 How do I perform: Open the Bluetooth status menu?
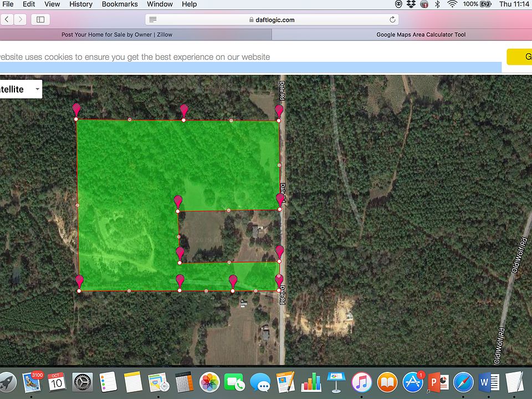(x=437, y=4)
